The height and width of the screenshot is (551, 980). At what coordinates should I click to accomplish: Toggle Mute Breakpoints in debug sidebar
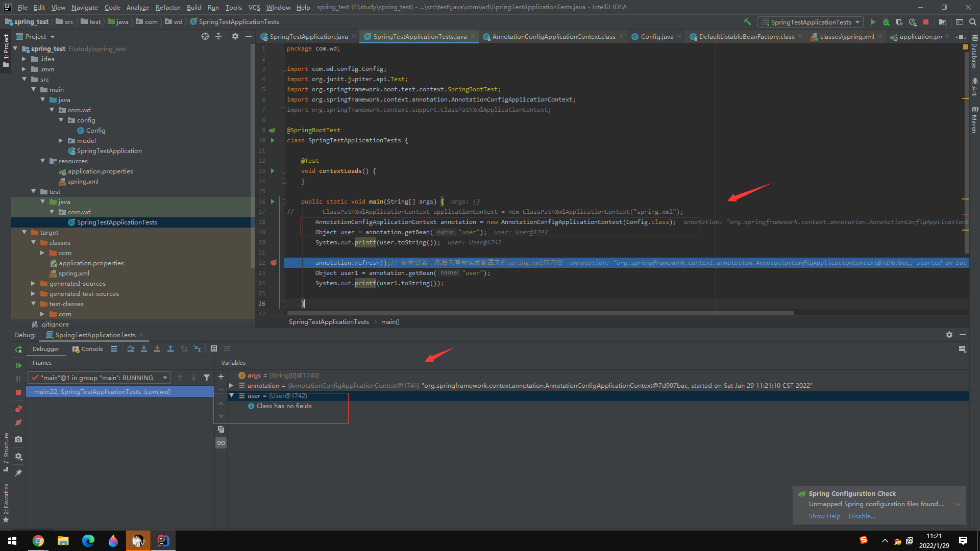pyautogui.click(x=18, y=422)
